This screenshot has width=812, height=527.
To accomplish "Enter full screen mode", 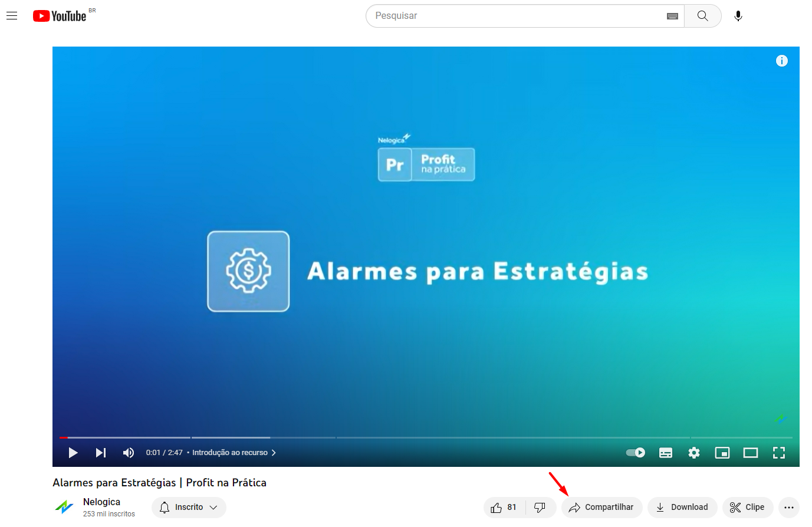I will (779, 453).
